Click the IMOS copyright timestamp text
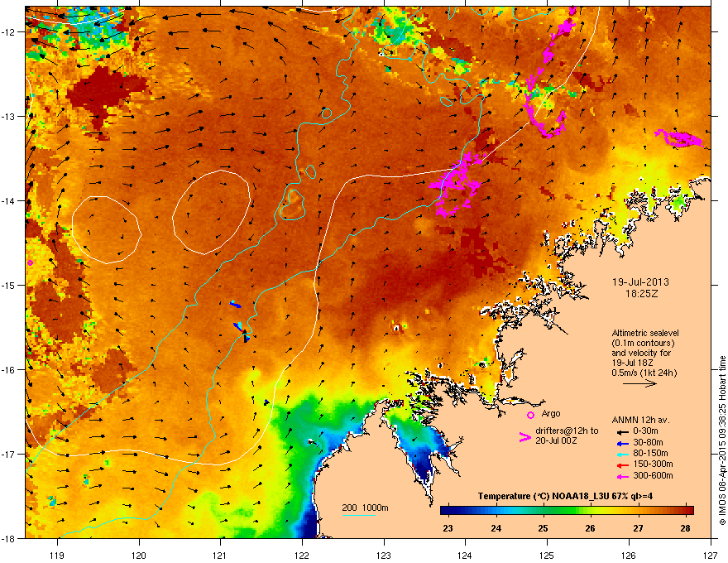The image size is (728, 563). tap(722, 440)
